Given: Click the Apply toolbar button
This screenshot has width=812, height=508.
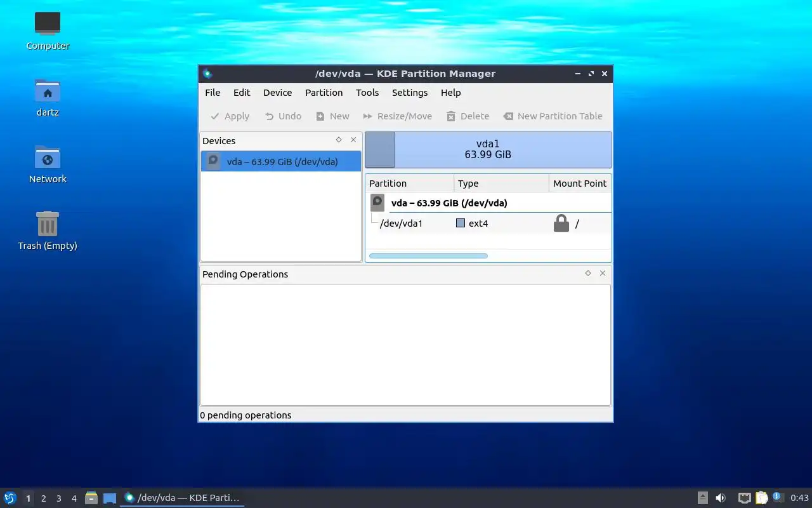Looking at the screenshot, I should pos(230,116).
